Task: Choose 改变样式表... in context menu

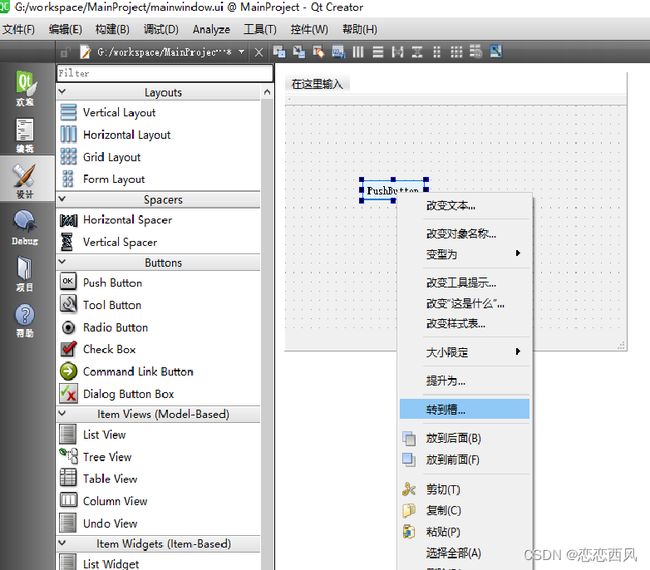Action: coord(465,323)
